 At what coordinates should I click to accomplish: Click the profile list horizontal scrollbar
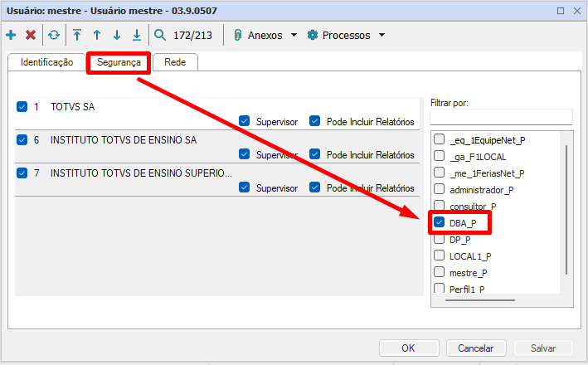pos(480,300)
